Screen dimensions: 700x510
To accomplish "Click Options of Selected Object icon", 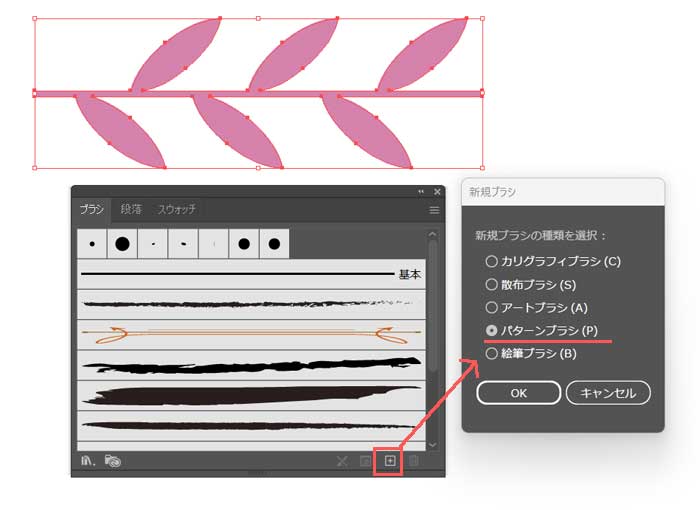I will click(x=365, y=461).
